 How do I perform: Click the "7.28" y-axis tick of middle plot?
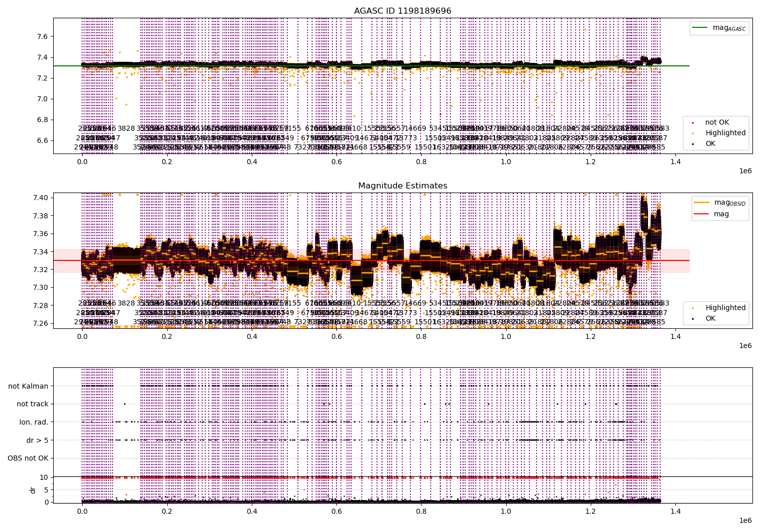tap(40, 306)
